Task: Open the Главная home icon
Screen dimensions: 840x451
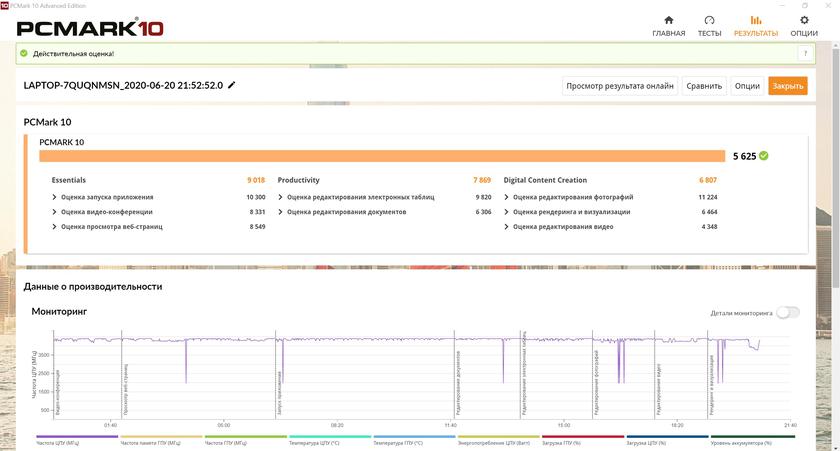Action: coord(668,20)
